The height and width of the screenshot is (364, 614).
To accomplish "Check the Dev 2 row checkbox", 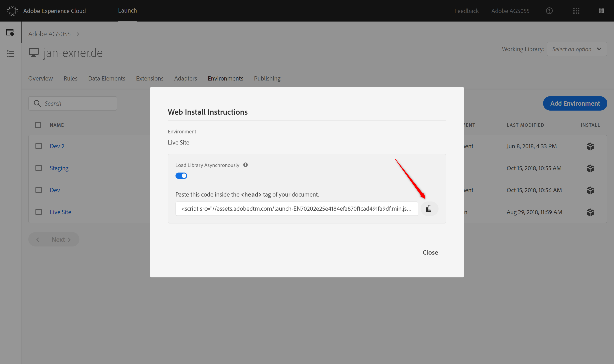I will [39, 146].
